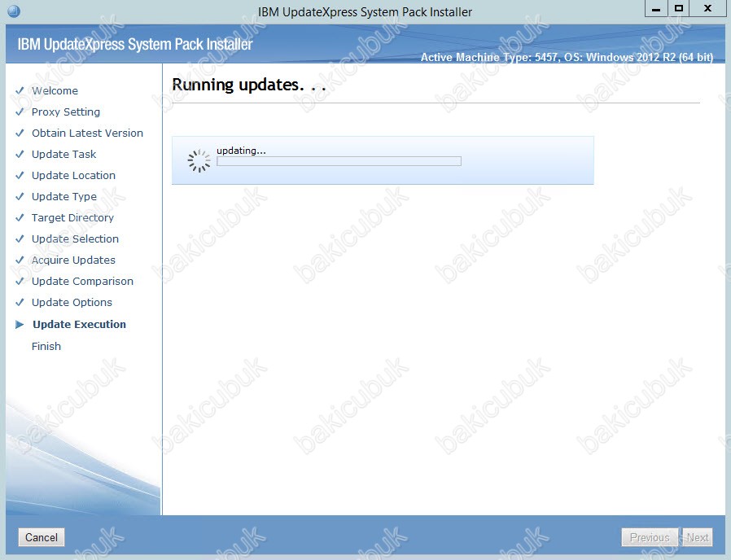Select the Obtain Latest Version step
Screen dimensions: 731x560
tap(88, 133)
